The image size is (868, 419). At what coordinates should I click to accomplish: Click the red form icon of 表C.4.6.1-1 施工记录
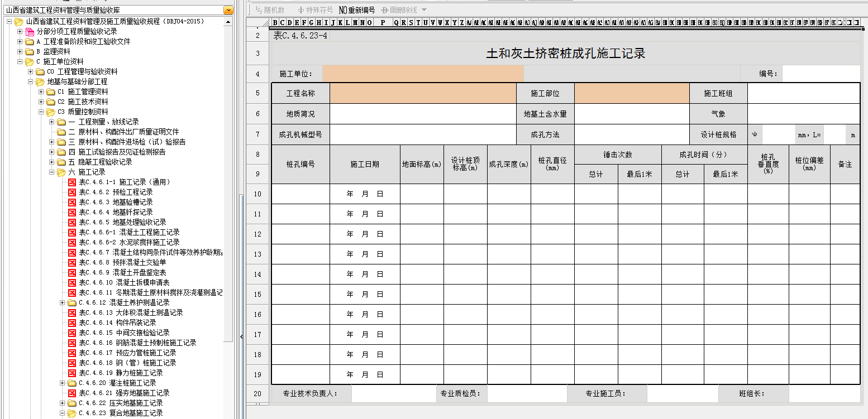click(72, 182)
